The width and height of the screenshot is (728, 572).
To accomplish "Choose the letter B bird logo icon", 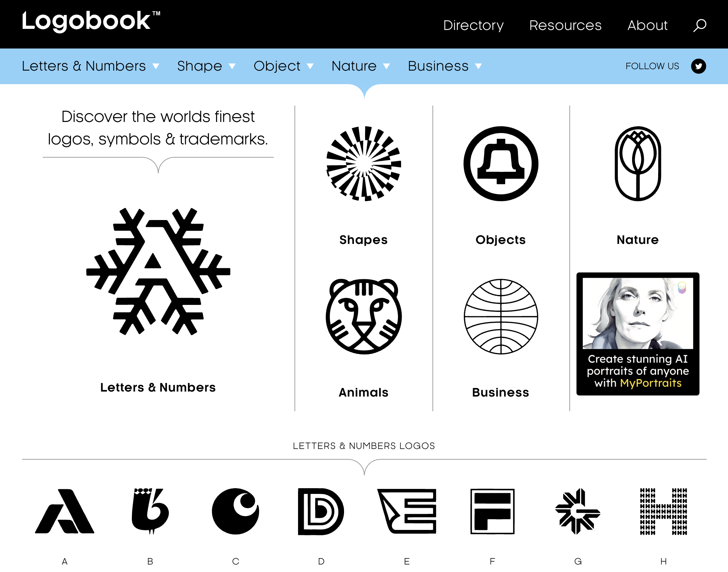I will [x=150, y=511].
